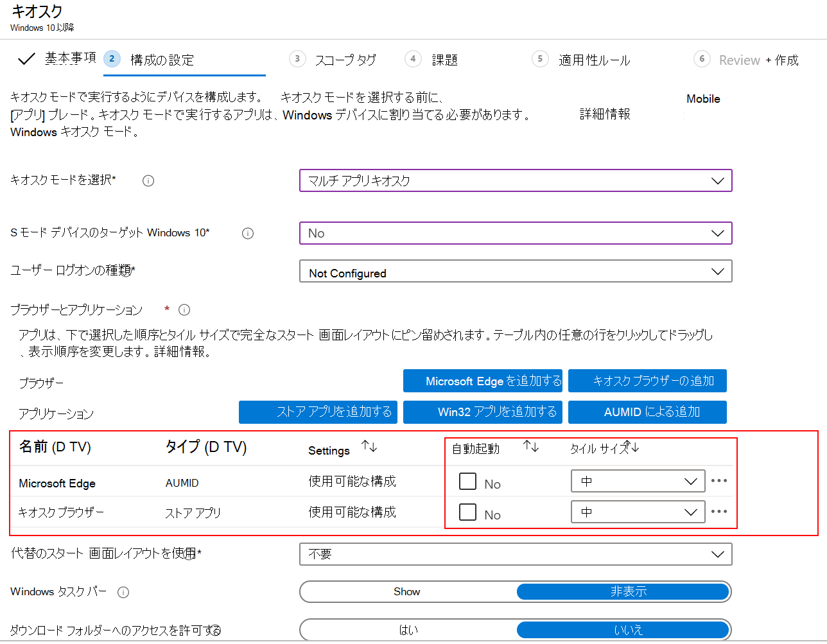Screen dimensions: 827x644
Task: Click 名前 column header
Action: pyautogui.click(x=55, y=447)
